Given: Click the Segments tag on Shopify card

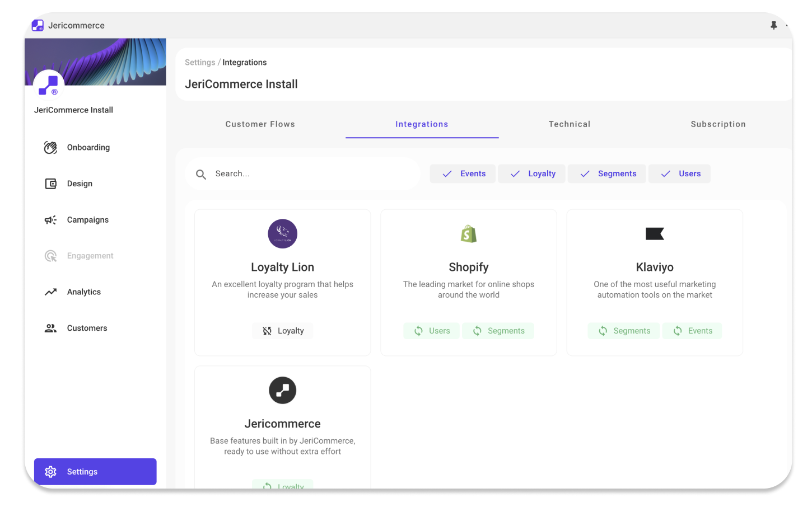Looking at the screenshot, I should [x=498, y=331].
